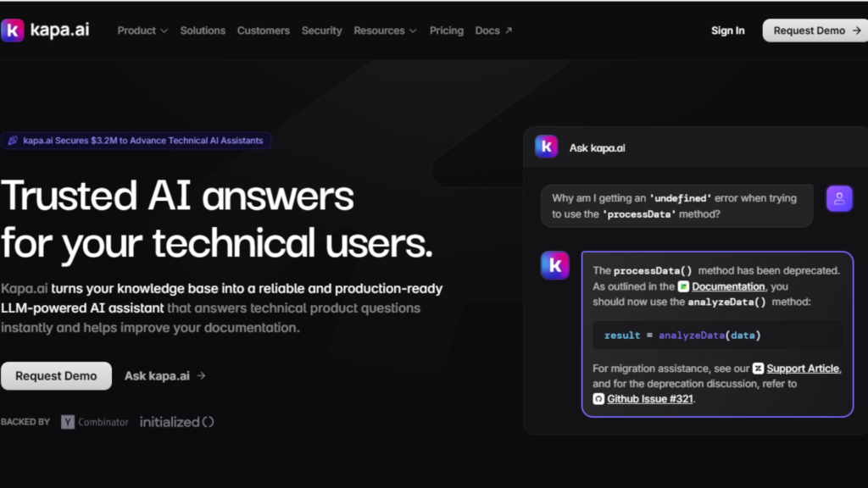Viewport: 868px width, 488px height.
Task: Open the Product dropdown menu
Action: pyautogui.click(x=142, y=30)
